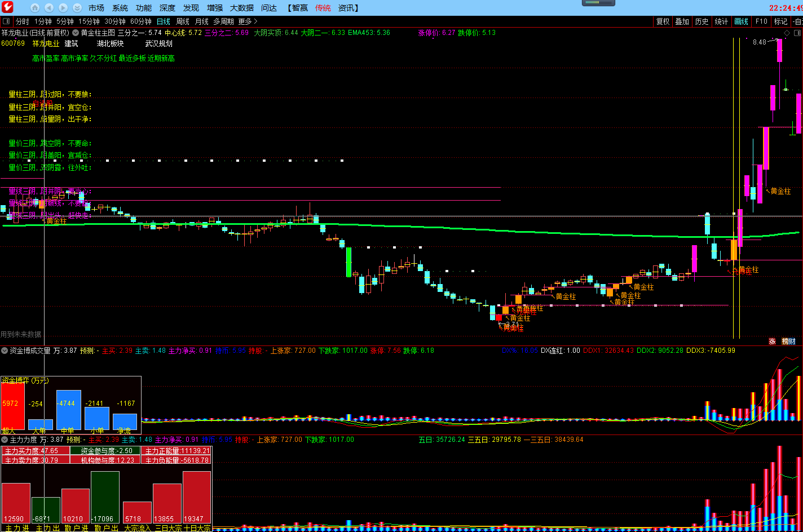Click the red 超大 capital bar

[12, 407]
